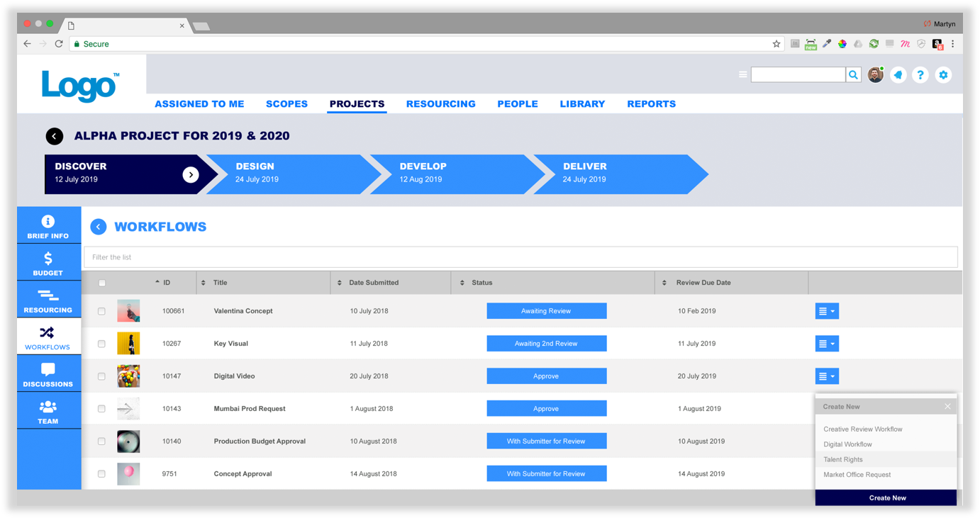Image resolution: width=980 pixels, height=518 pixels.
Task: Open actions dropdown for Key Visual row
Action: pos(827,344)
